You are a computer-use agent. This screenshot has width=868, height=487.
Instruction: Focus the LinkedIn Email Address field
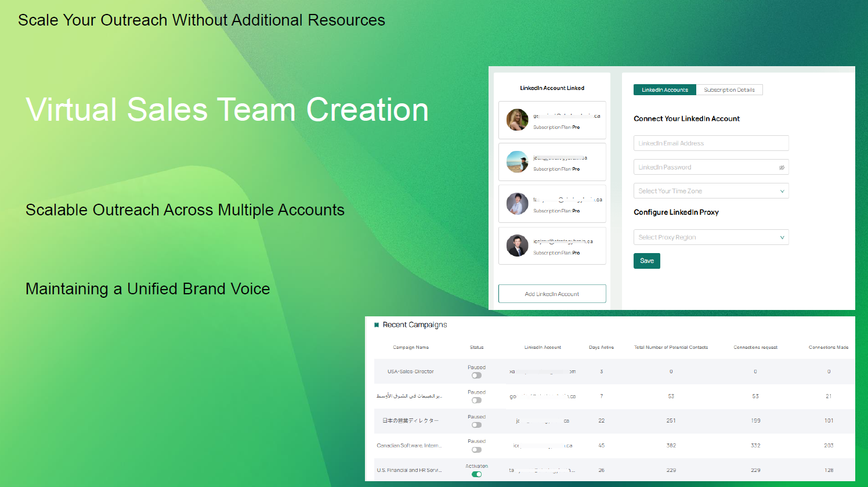pos(711,143)
